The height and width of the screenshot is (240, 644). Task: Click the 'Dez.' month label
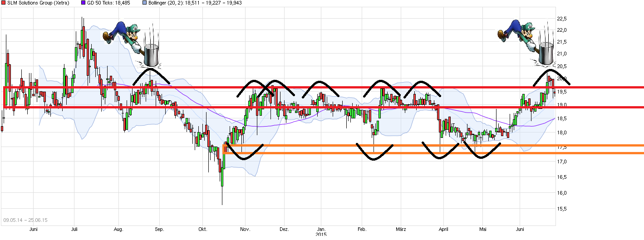pyautogui.click(x=284, y=230)
